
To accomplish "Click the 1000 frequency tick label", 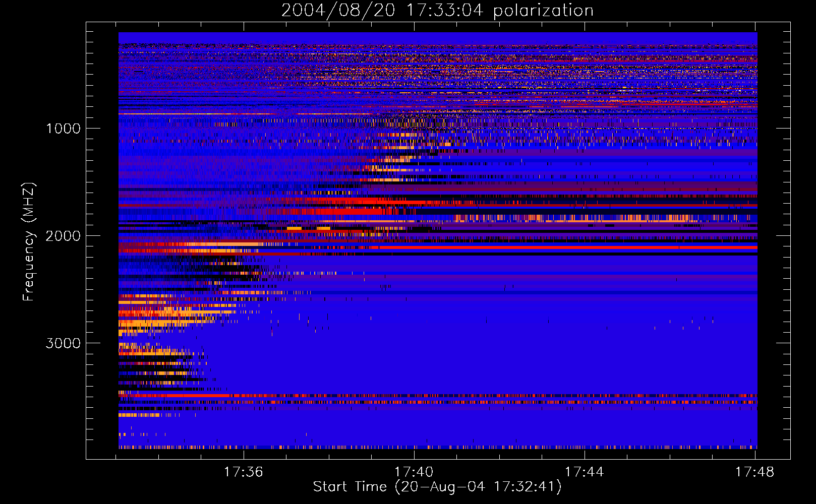I will [x=64, y=129].
